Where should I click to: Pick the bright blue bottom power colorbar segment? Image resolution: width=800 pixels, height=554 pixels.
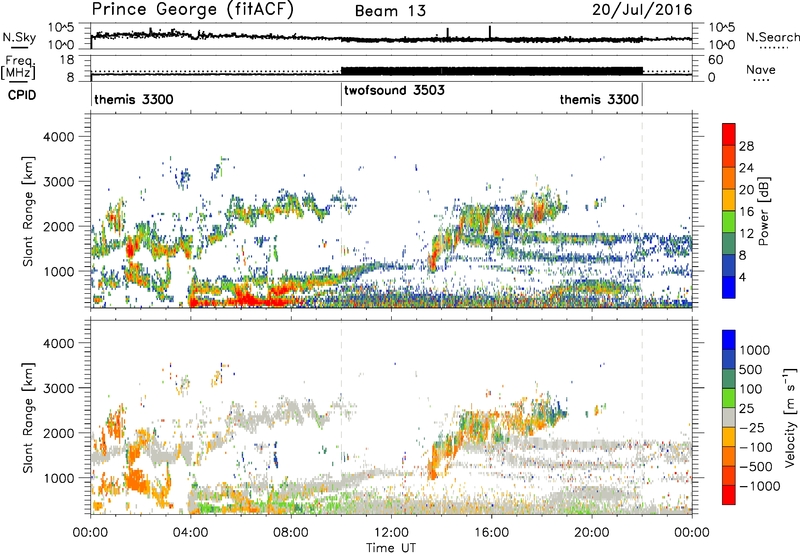tap(729, 287)
